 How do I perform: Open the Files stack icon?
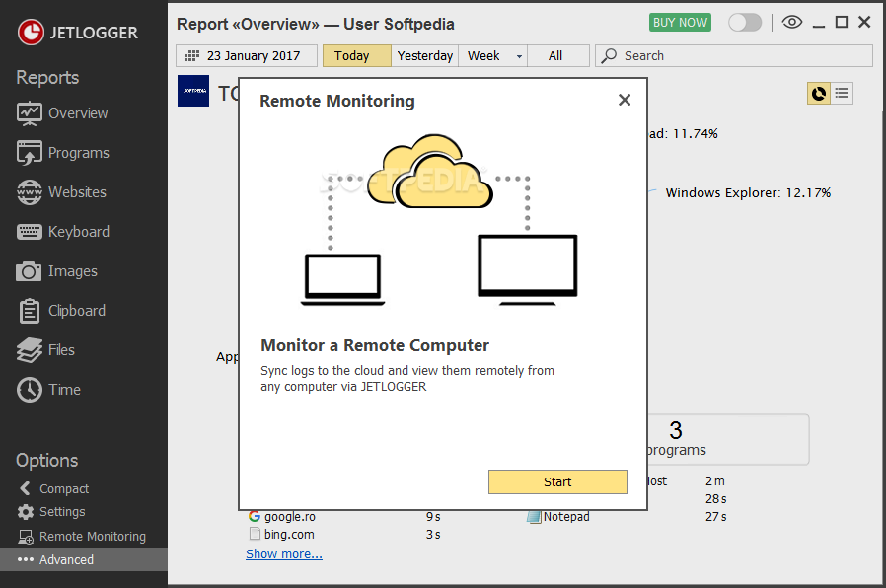pos(29,350)
